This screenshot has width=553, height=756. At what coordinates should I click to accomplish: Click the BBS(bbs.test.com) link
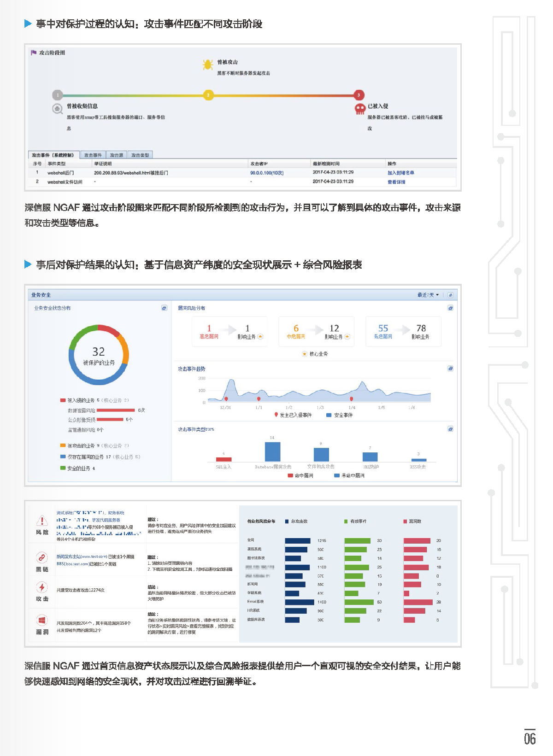[x=72, y=564]
